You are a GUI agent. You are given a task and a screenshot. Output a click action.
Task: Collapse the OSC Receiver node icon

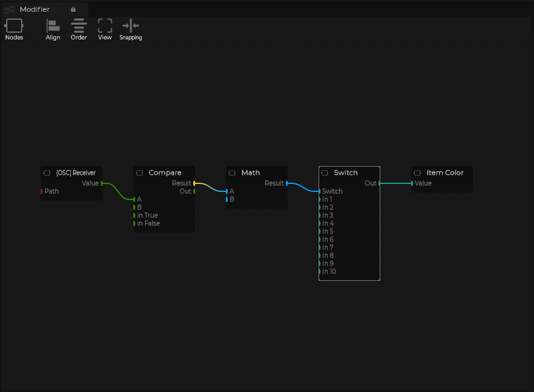47,173
